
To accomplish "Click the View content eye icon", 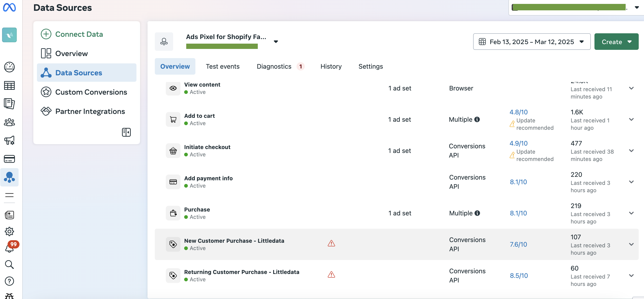I will coord(173,88).
